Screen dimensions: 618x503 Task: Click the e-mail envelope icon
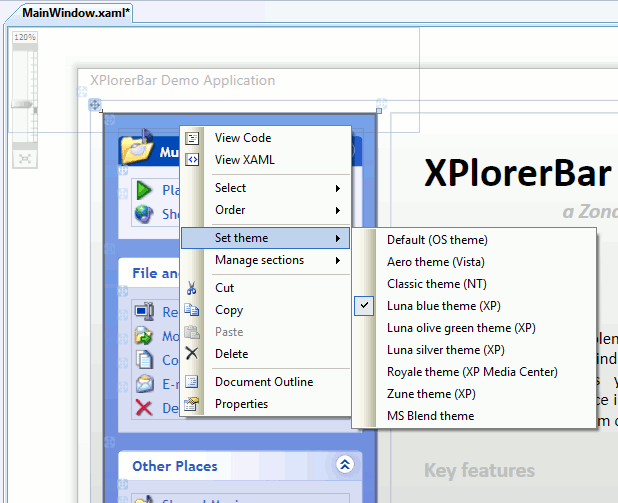pyautogui.click(x=144, y=384)
